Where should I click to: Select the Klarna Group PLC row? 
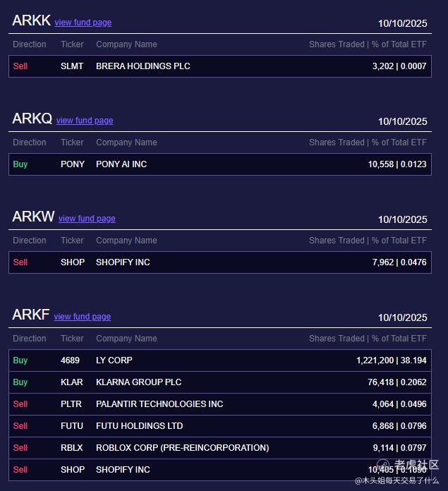[219, 382]
